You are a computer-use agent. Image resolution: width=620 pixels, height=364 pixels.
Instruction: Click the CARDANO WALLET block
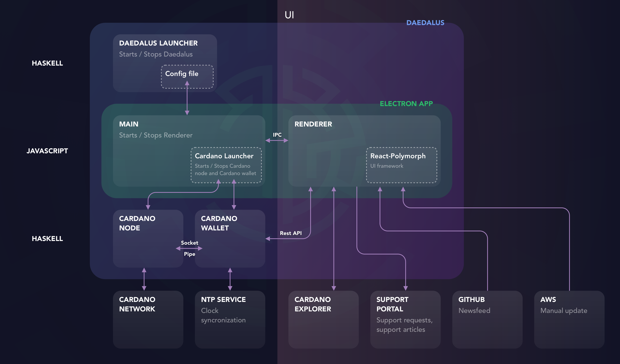pyautogui.click(x=230, y=238)
